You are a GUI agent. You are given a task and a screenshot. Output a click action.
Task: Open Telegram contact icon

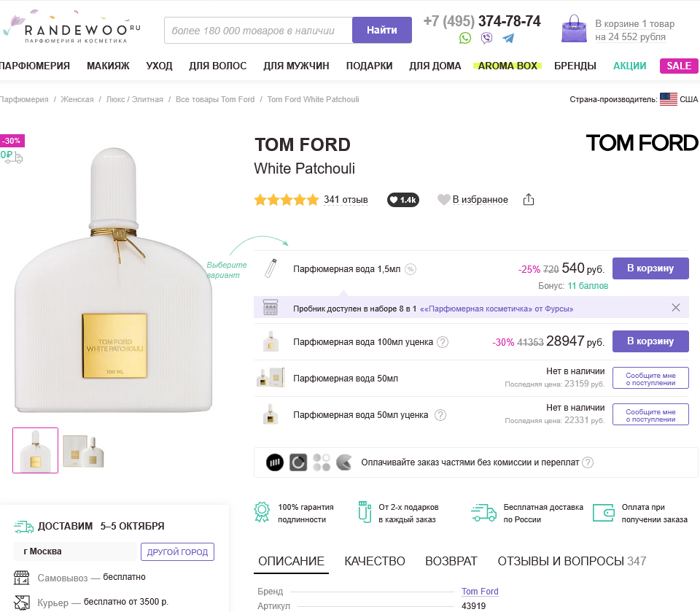[x=507, y=38]
